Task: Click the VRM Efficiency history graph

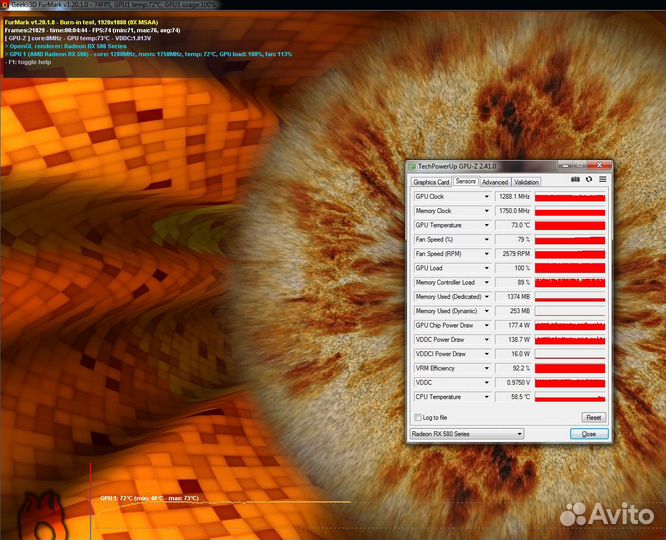Action: [x=570, y=368]
